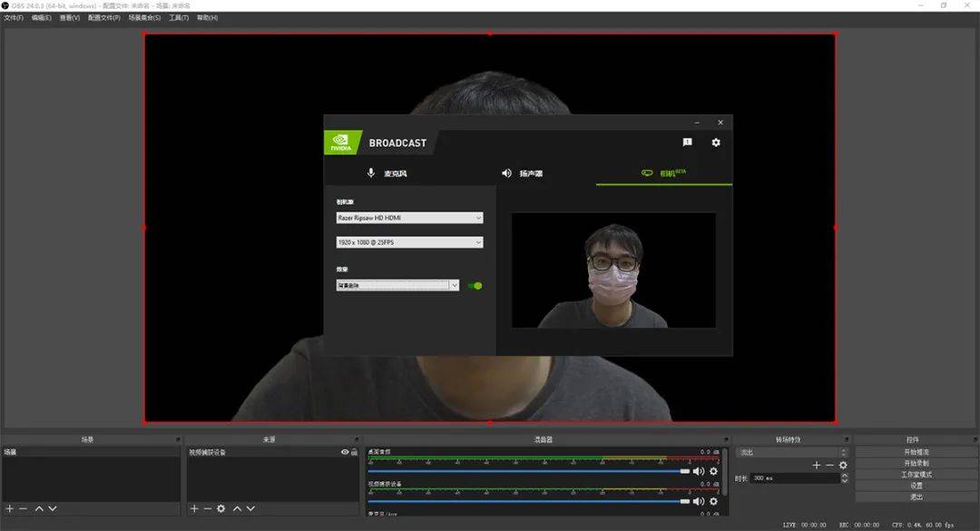This screenshot has width=980, height=531.
Task: Open NVIDIA Broadcast settings gear
Action: tap(716, 143)
